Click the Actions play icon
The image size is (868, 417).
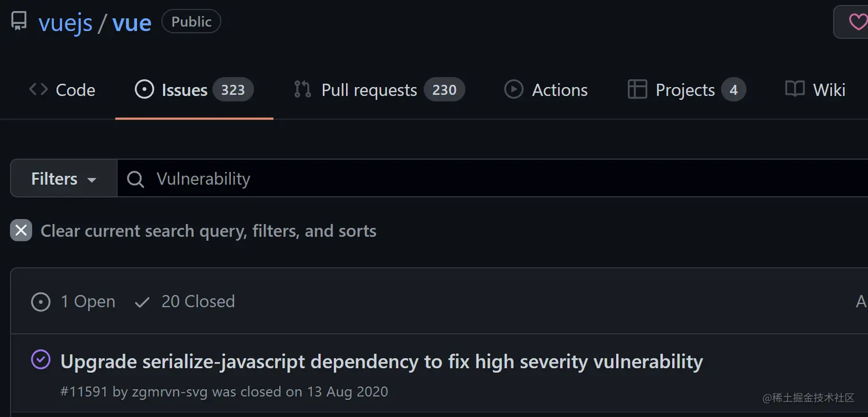[x=513, y=89]
